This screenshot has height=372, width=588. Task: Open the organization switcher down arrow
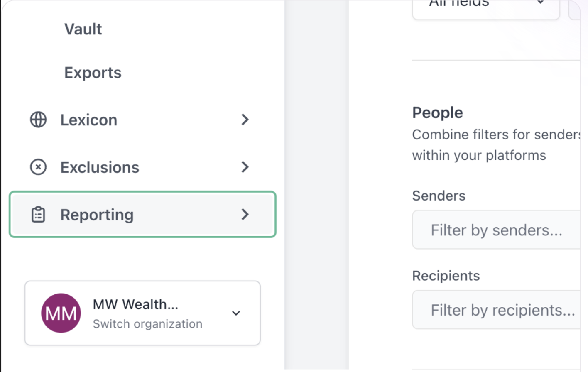(236, 313)
